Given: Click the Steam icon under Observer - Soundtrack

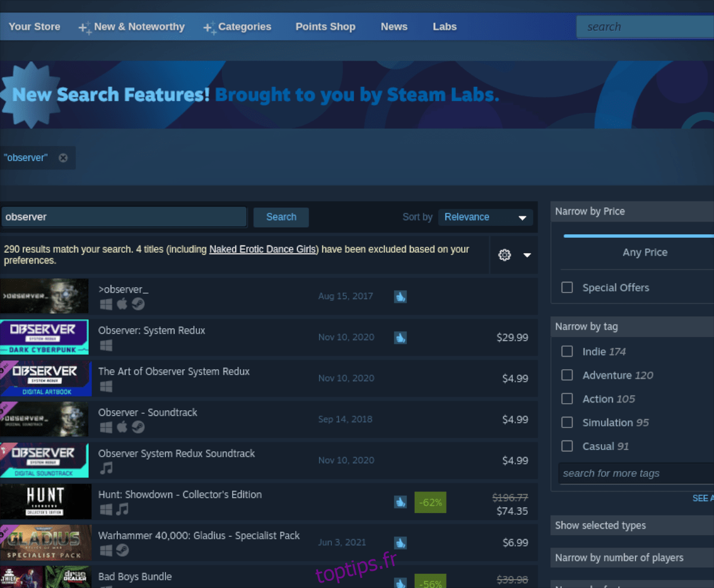Looking at the screenshot, I should [x=138, y=427].
